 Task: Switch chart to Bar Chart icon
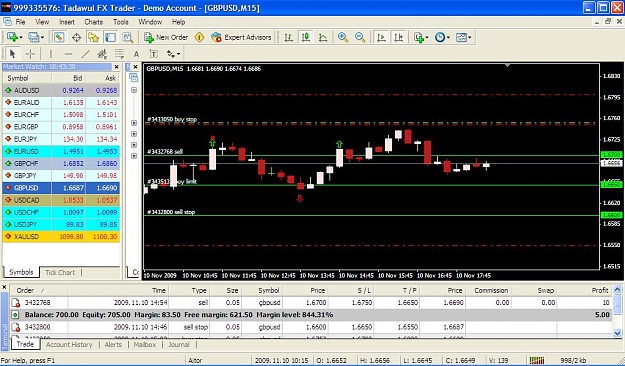point(289,37)
